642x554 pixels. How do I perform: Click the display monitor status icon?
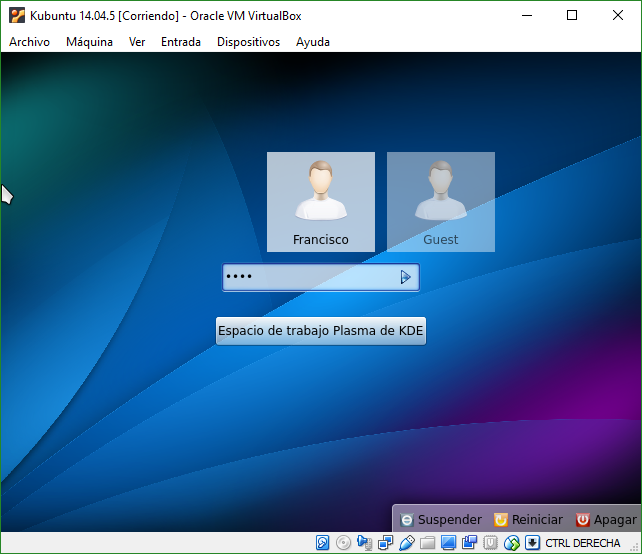tap(449, 543)
